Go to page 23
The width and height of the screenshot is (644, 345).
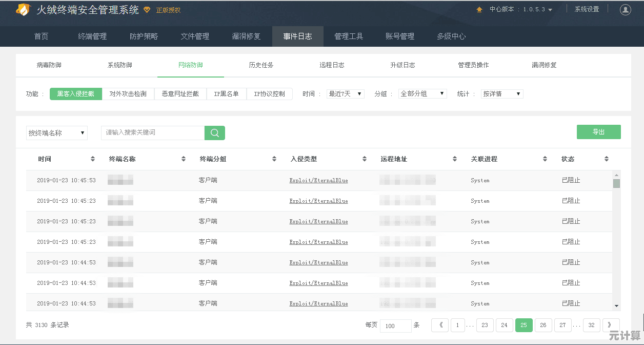[485, 325]
